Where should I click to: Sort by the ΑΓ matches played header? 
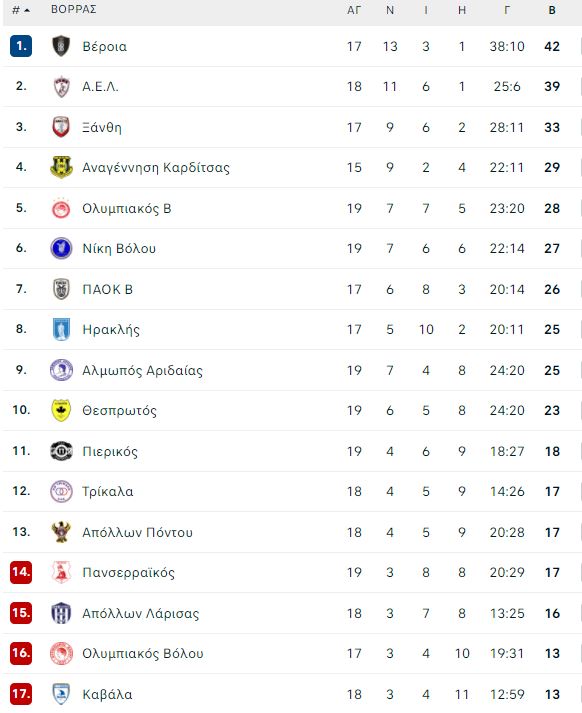[x=354, y=10]
